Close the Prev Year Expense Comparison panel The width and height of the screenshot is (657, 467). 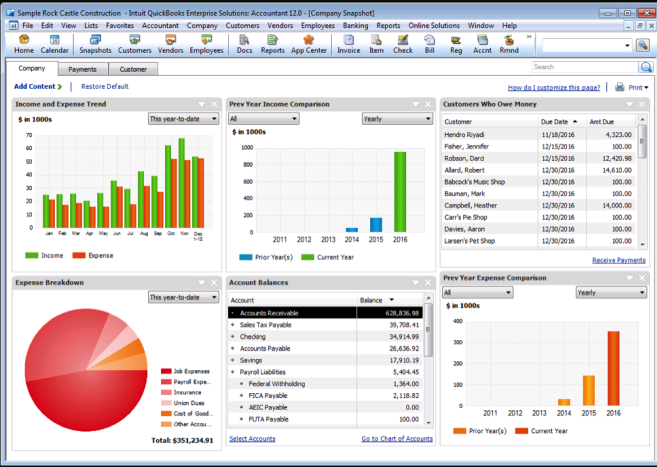tap(642, 278)
